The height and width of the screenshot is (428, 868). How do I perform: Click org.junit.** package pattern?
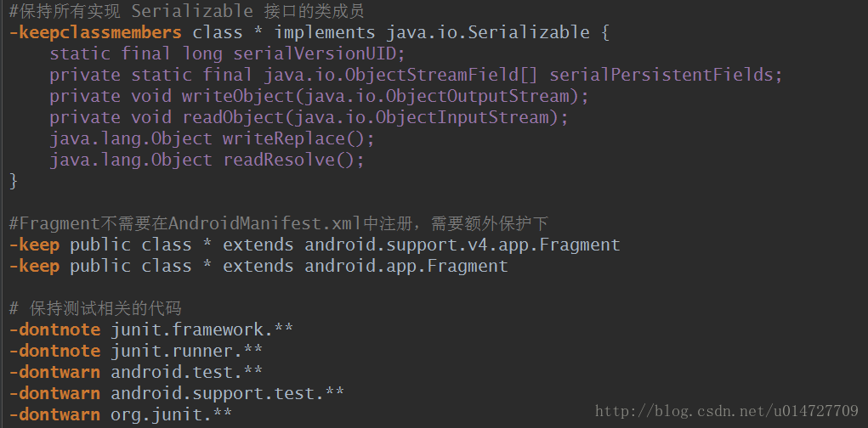tap(171, 414)
